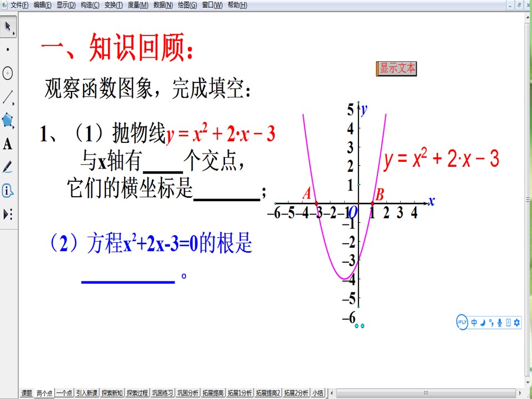532x399 pixels.
Task: Select the Polygon tool
Action: click(8, 121)
